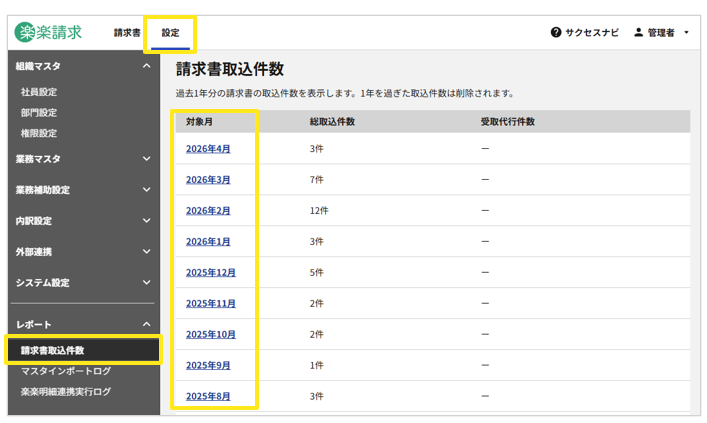Click the 対象月 column header

coord(199,122)
